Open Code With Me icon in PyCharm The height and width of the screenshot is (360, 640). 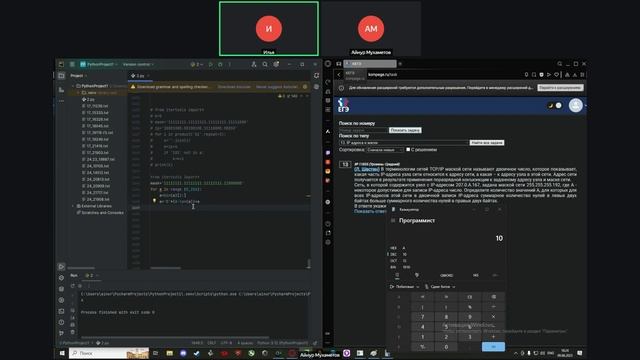click(253, 64)
